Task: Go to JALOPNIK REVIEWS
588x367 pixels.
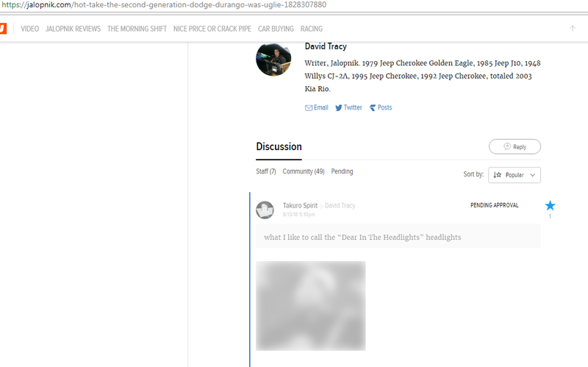Action: (x=73, y=29)
